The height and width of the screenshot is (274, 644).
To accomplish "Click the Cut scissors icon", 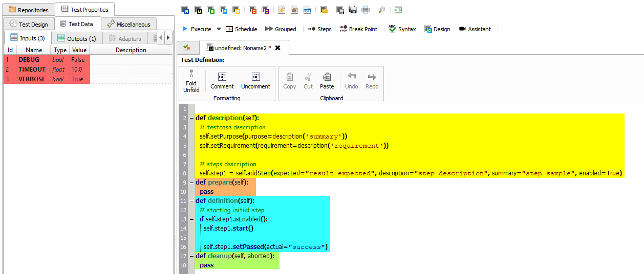I will (x=308, y=82).
